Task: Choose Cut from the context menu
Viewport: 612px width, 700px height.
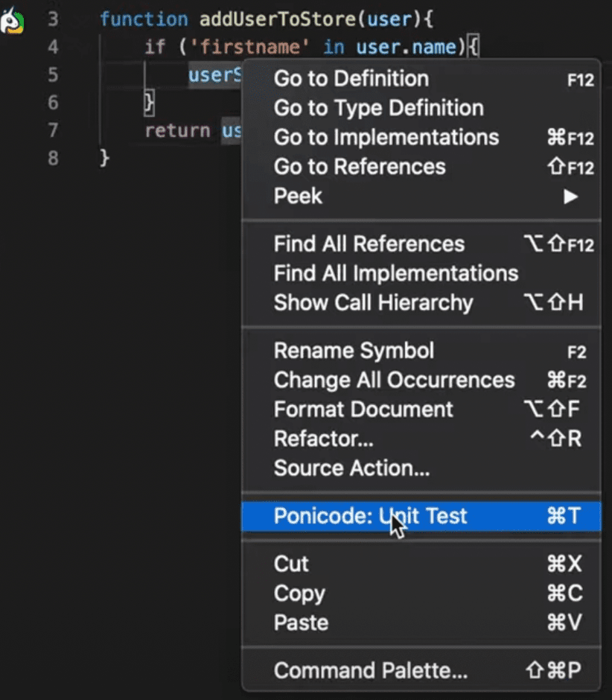Action: tap(421, 564)
